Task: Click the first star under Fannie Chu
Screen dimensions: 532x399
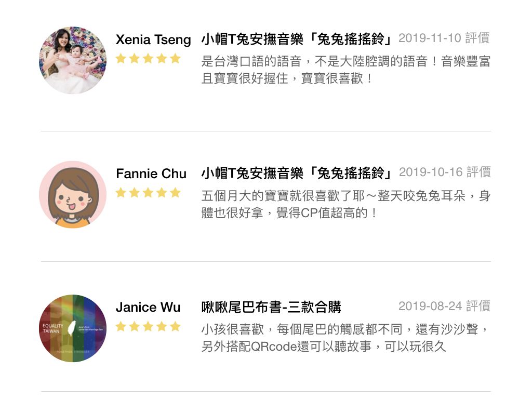Action: coord(121,193)
